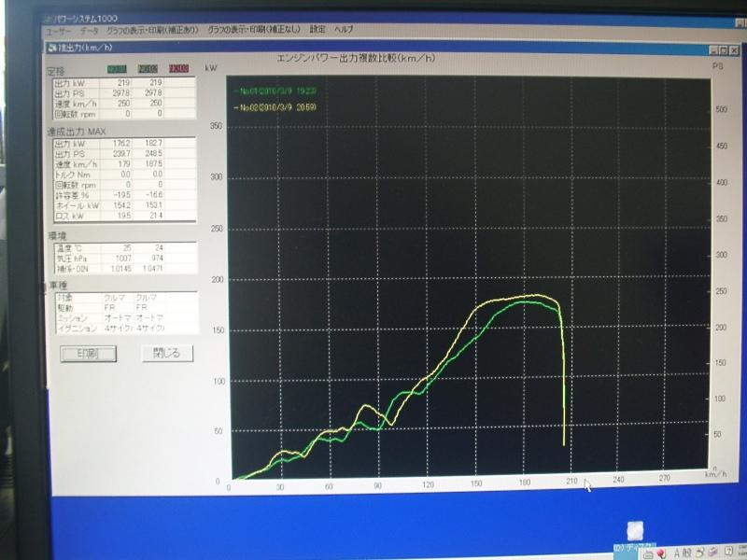Click the 許容差 % row label
The height and width of the screenshot is (560, 747).
click(x=72, y=196)
